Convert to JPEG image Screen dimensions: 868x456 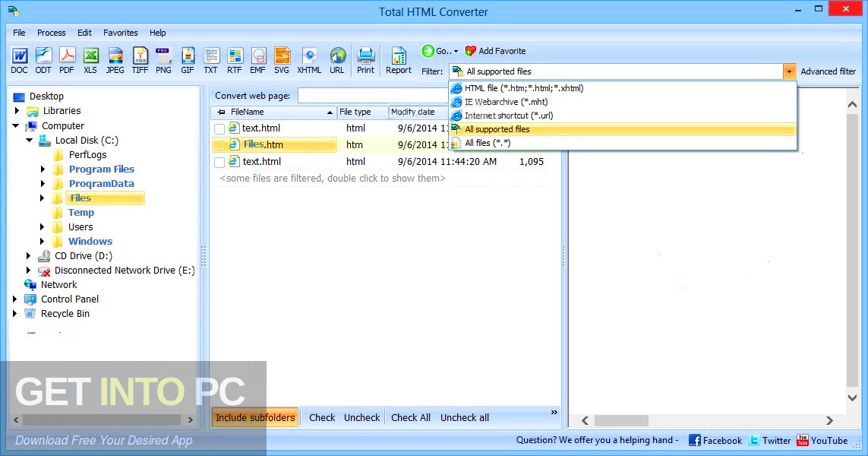115,60
